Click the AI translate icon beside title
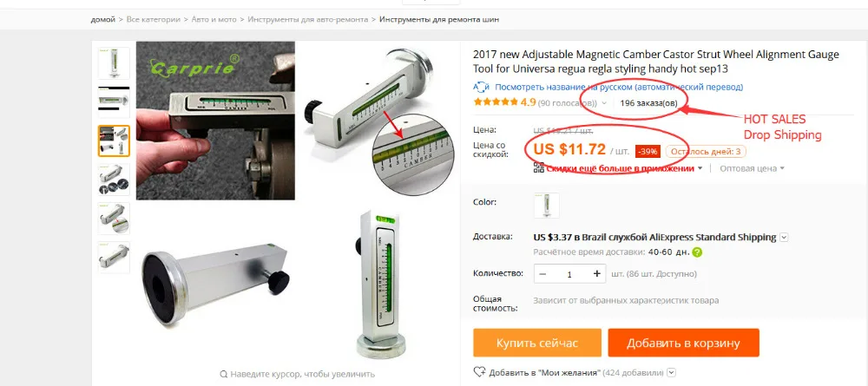 coord(481,88)
